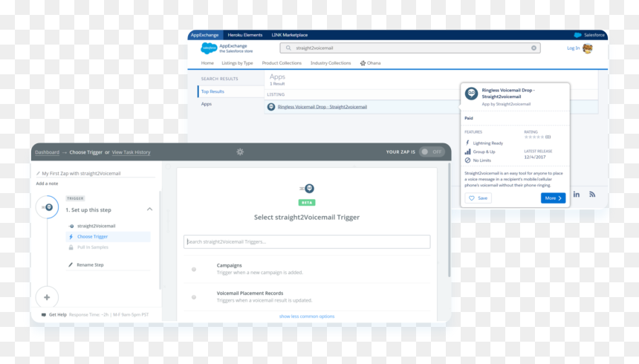Open the More button in the listing popup
This screenshot has width=639, height=364.
point(553,198)
